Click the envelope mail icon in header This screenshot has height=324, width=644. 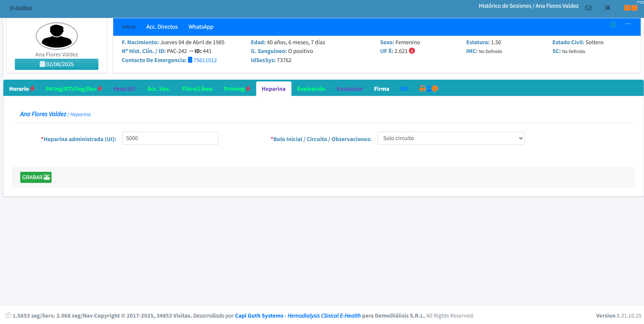click(x=588, y=8)
